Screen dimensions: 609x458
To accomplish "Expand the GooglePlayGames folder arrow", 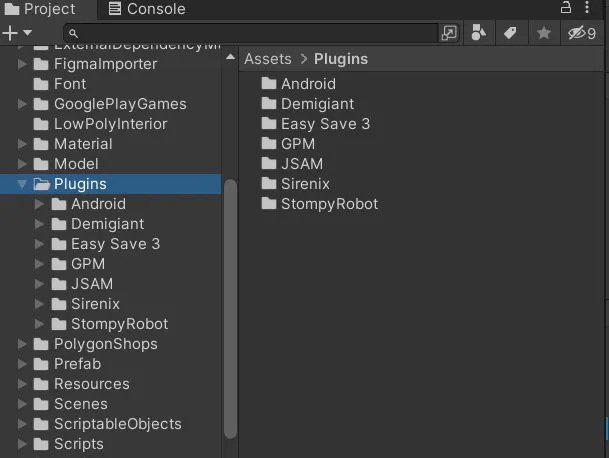I will point(23,104).
